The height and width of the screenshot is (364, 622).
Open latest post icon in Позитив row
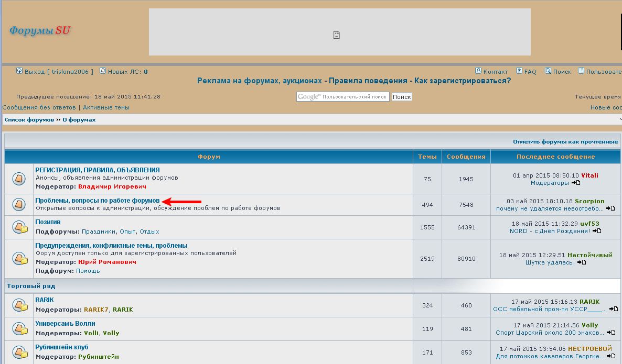click(x=597, y=231)
